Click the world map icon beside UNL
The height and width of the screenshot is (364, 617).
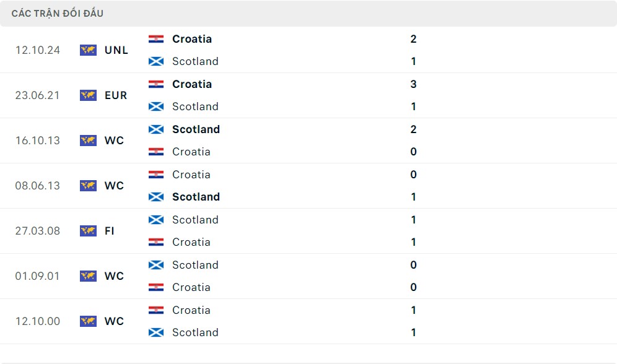coord(88,50)
